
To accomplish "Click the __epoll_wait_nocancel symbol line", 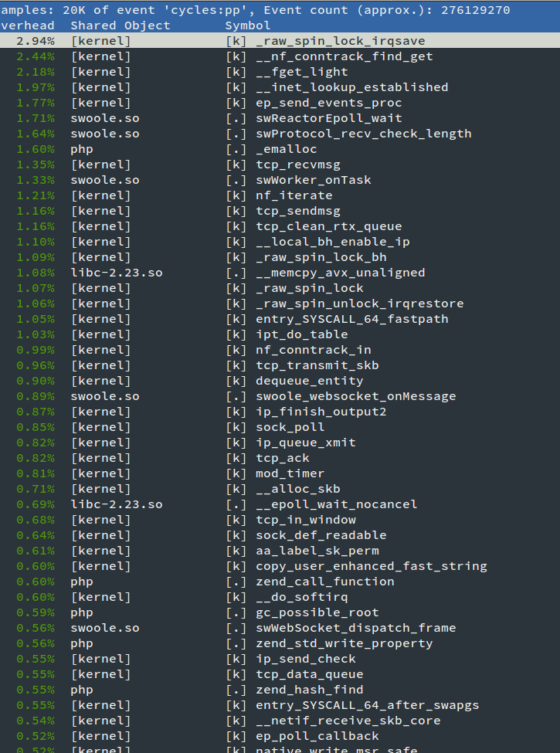I will click(336, 504).
